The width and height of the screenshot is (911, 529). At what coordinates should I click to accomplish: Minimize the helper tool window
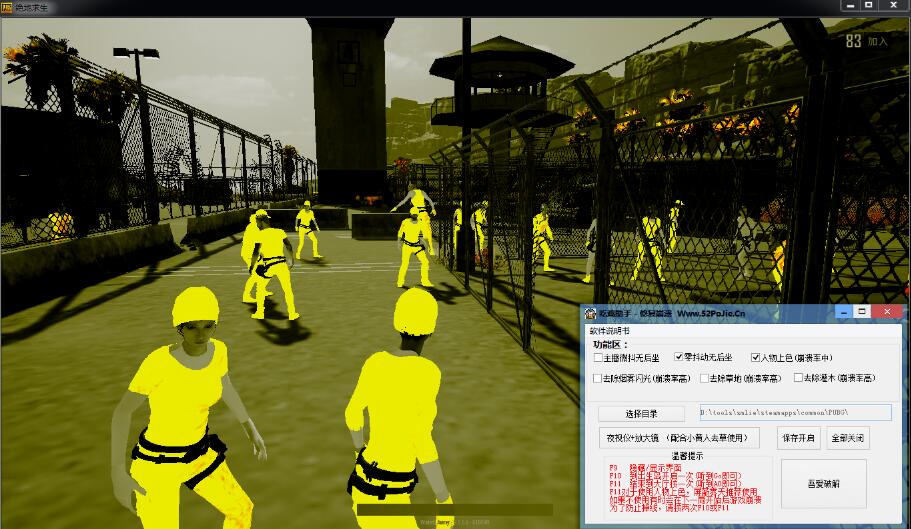coord(844,312)
